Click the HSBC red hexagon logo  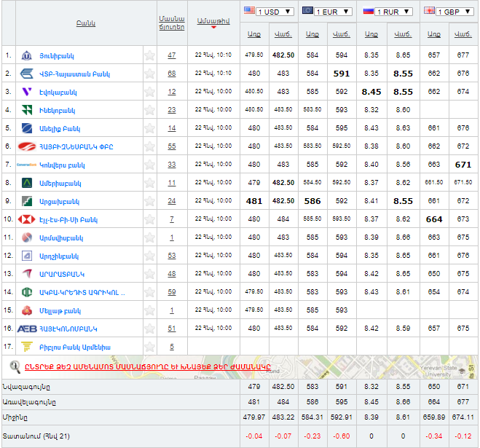(x=27, y=219)
